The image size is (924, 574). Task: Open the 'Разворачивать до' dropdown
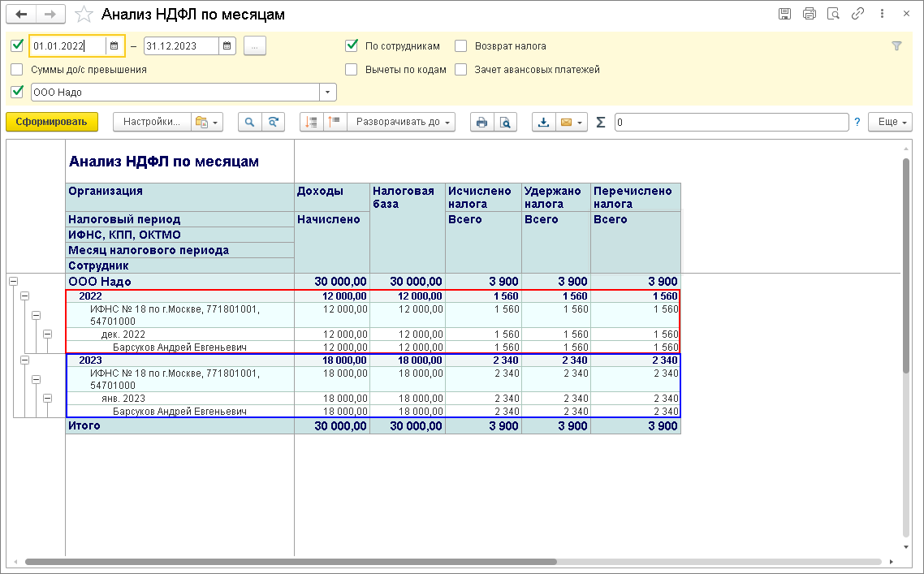[401, 122]
